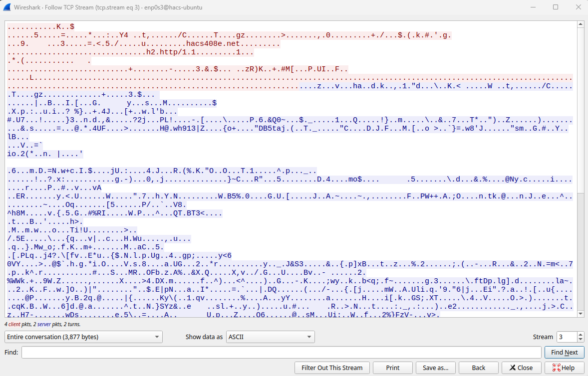Close the dialog using the X Close button
The image size is (588, 376).
(521, 368)
